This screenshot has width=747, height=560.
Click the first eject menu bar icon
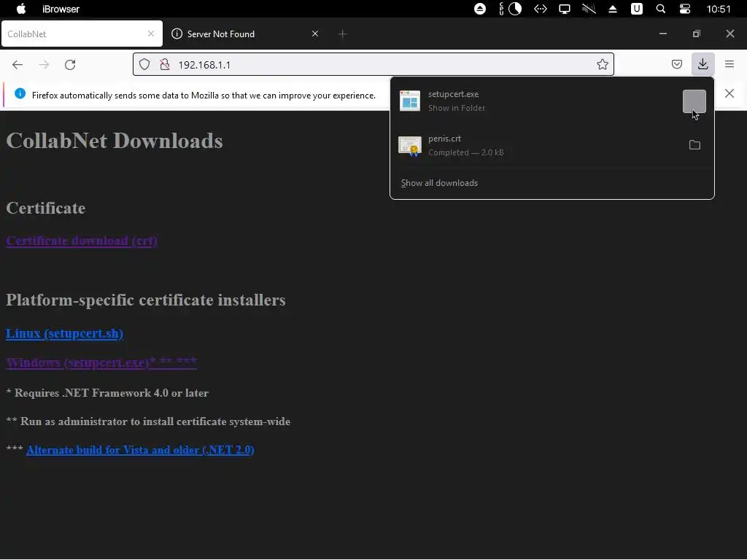[x=480, y=9]
